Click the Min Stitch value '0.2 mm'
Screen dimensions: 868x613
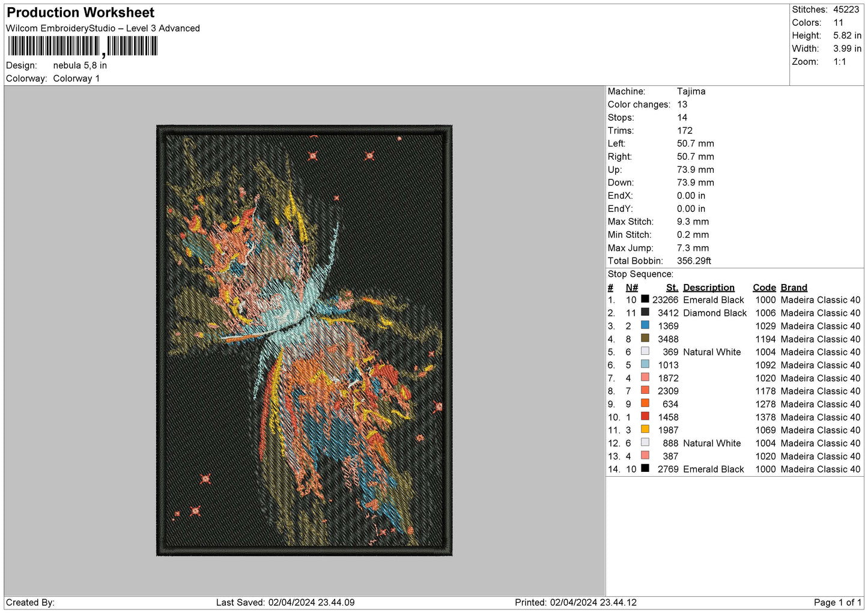point(693,235)
